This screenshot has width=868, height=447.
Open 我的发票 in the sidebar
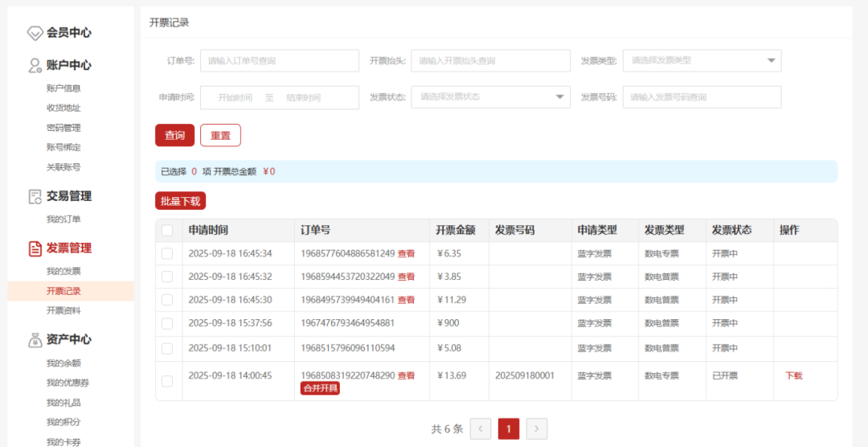(63, 271)
